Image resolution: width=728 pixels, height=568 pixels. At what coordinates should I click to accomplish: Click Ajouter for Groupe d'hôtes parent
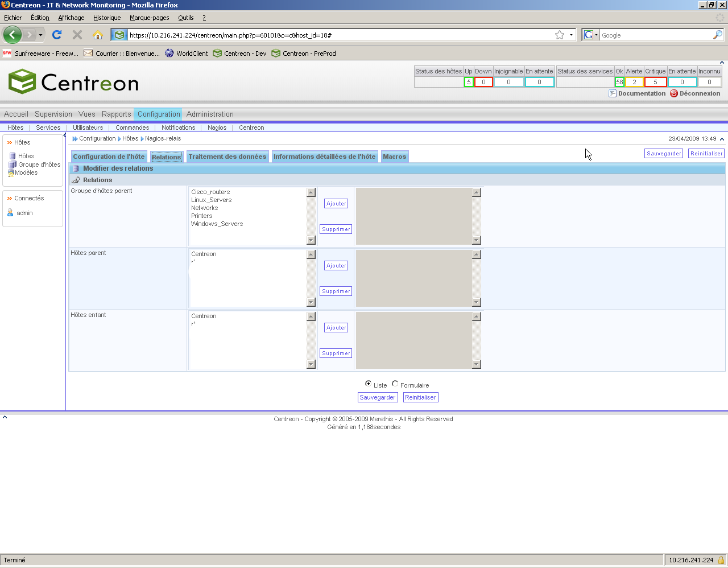(336, 204)
